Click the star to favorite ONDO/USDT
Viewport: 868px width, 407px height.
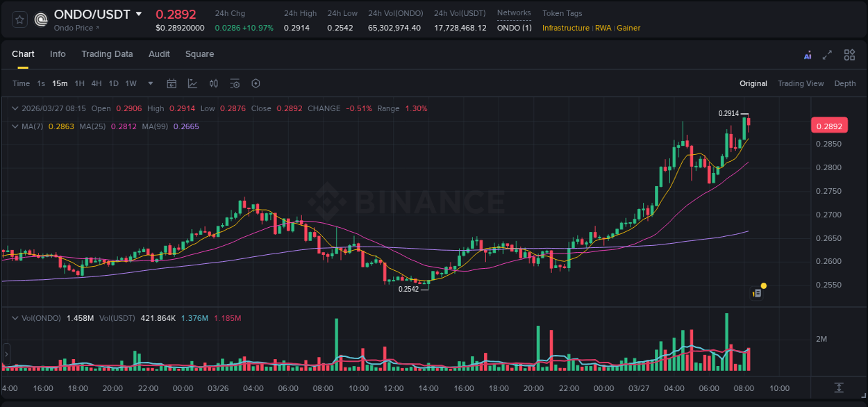click(19, 19)
